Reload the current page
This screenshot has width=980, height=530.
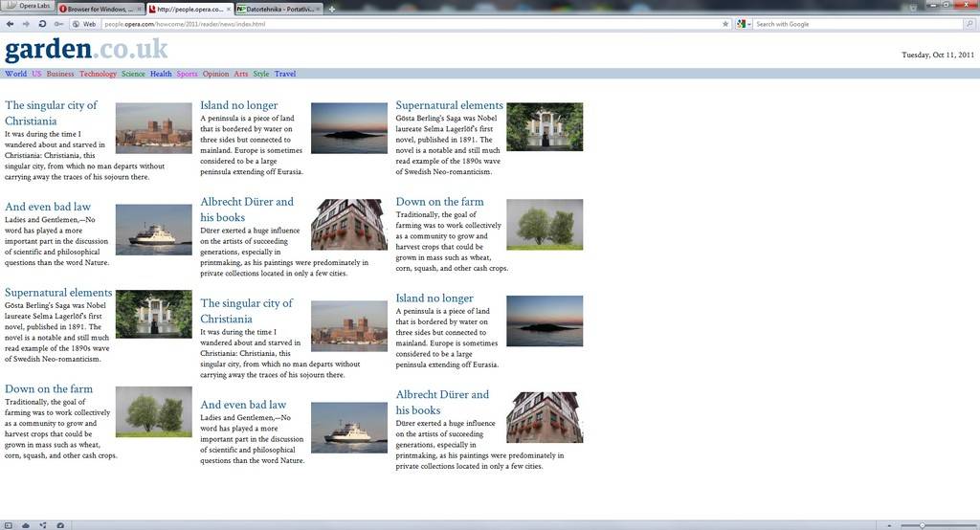coord(43,24)
